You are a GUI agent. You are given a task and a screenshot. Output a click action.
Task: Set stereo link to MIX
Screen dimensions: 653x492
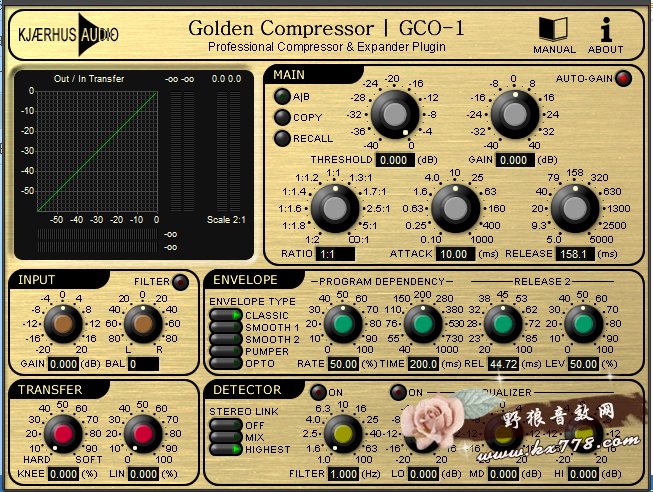(226, 437)
